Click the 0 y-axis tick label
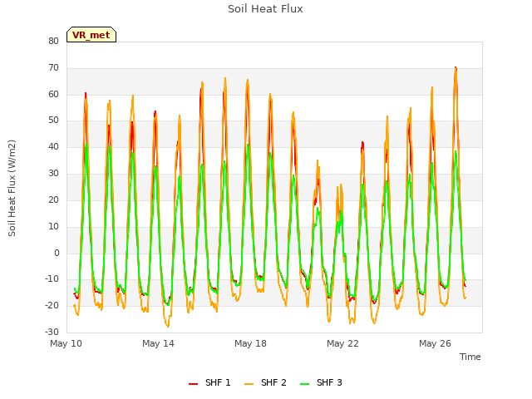 tap(57, 253)
